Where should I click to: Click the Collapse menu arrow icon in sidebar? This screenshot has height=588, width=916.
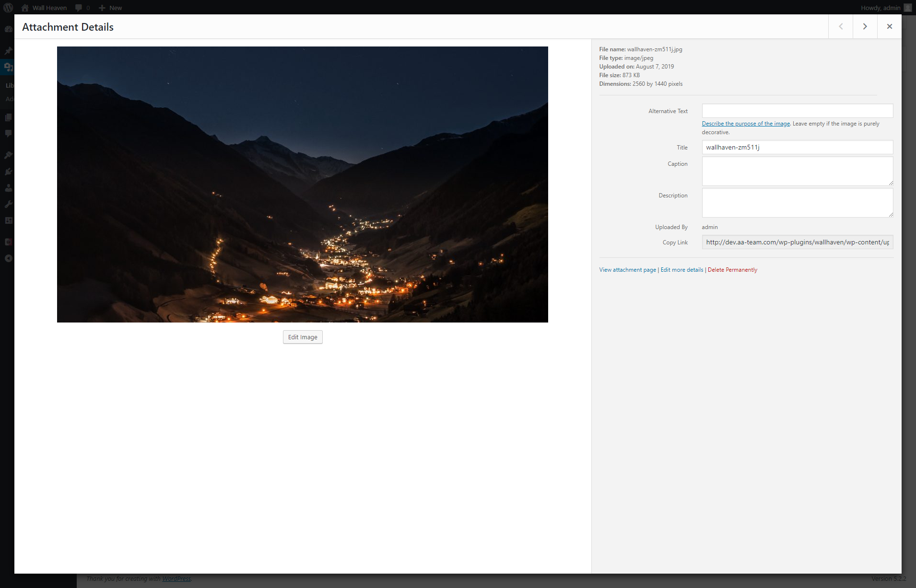tap(8, 258)
